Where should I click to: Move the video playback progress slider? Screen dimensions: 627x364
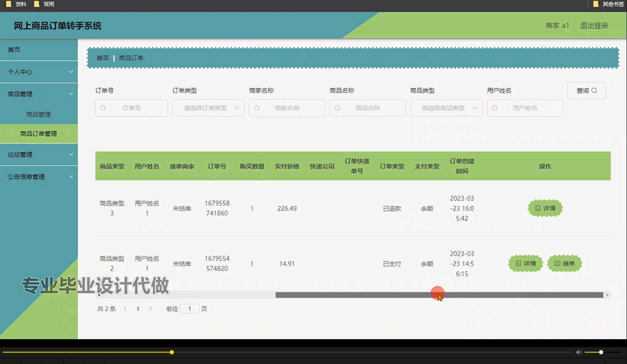(171, 352)
